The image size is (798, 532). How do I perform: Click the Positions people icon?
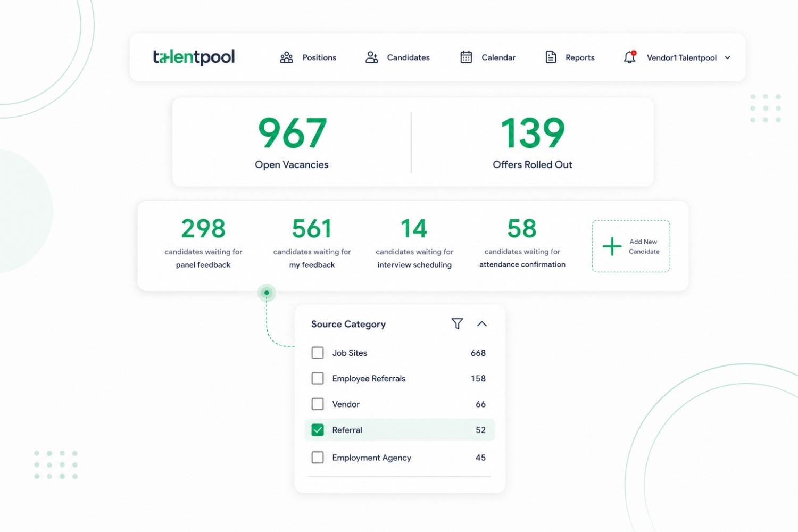pyautogui.click(x=286, y=57)
